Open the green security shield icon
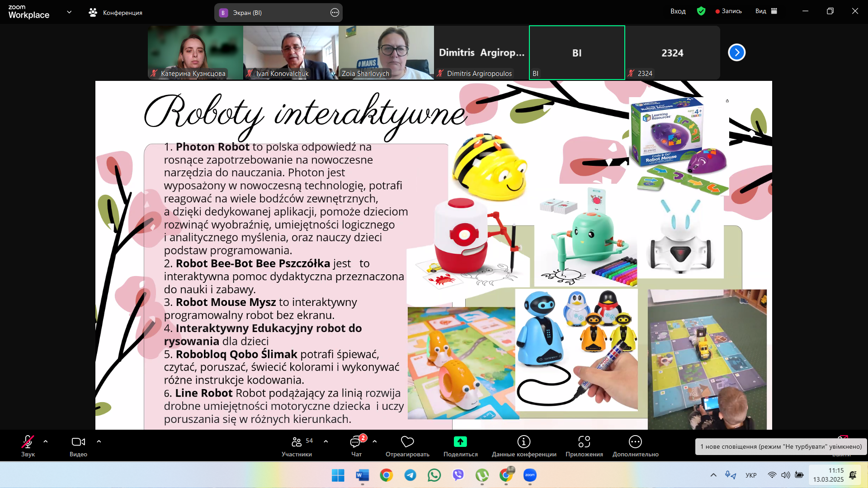The image size is (868, 488). 701,11
